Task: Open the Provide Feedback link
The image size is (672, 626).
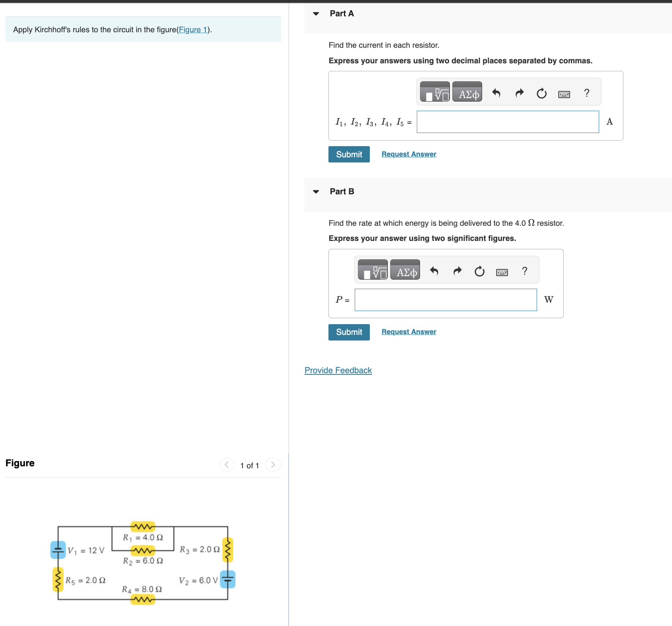Action: (x=338, y=370)
